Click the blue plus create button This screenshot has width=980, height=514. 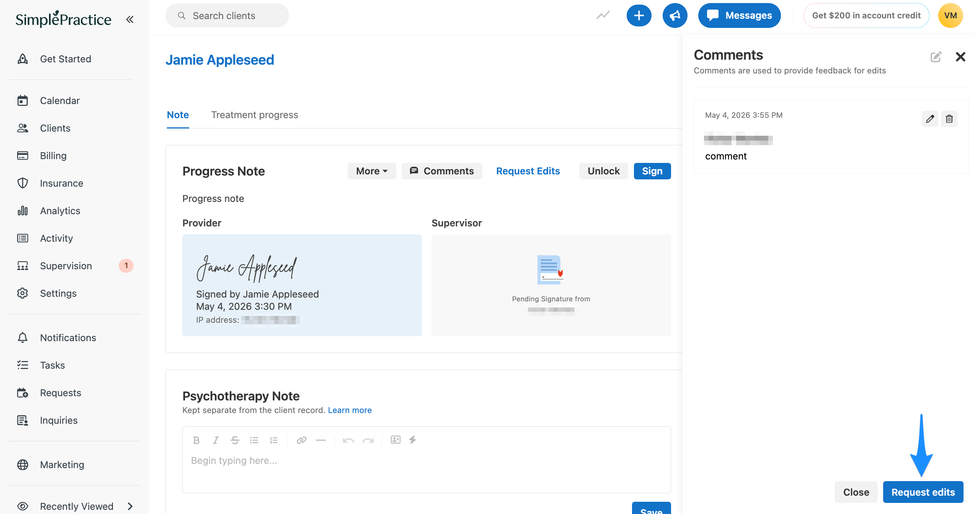point(639,16)
